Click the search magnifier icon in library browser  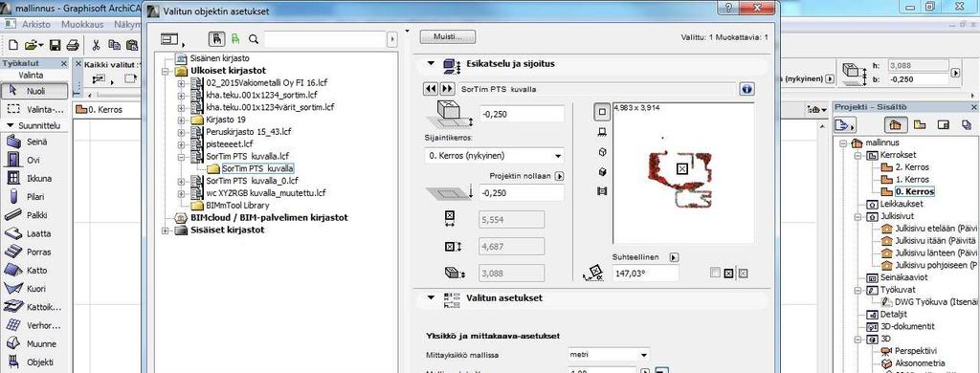pos(254,39)
